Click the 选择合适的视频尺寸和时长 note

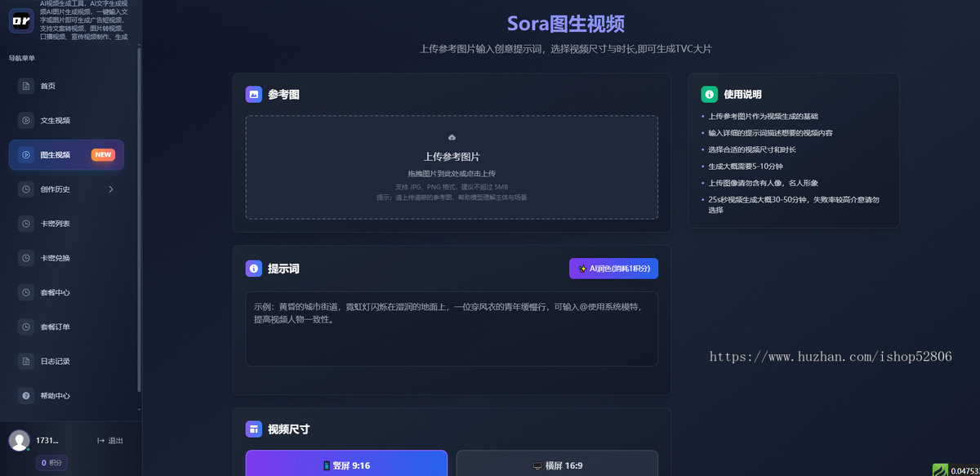(752, 149)
